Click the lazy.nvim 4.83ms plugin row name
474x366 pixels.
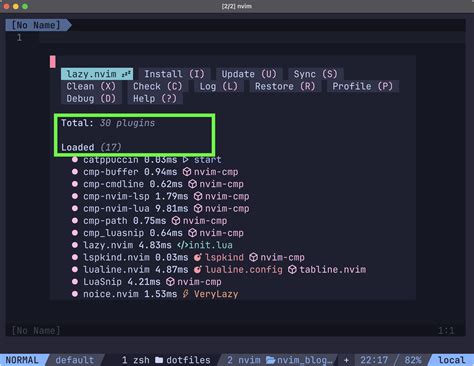(x=108, y=245)
